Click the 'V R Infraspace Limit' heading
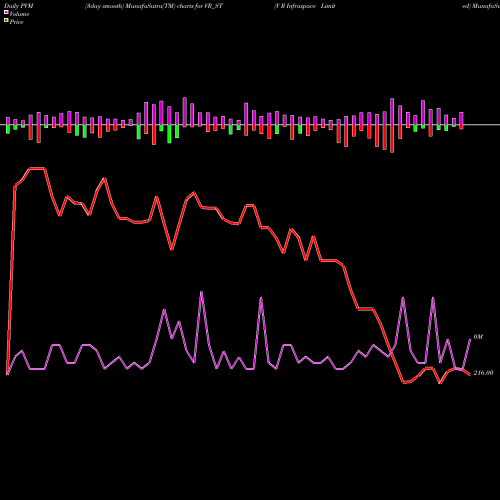 (x=304, y=6)
